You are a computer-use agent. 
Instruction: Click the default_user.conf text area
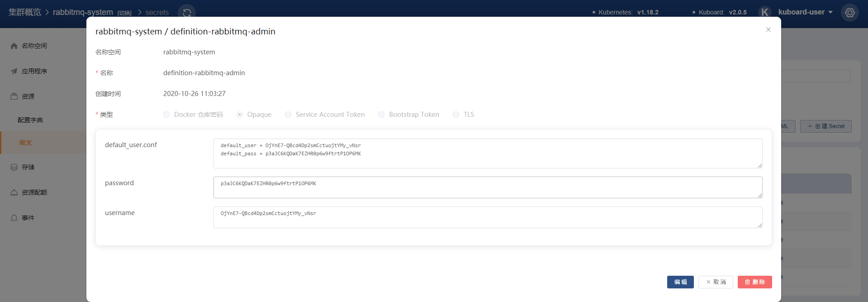pyautogui.click(x=488, y=153)
